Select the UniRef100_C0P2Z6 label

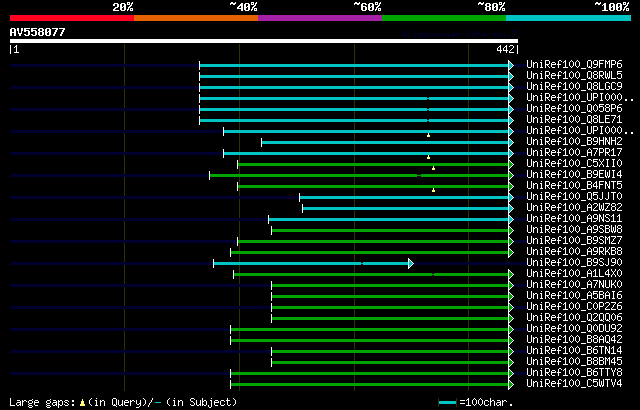click(x=574, y=307)
